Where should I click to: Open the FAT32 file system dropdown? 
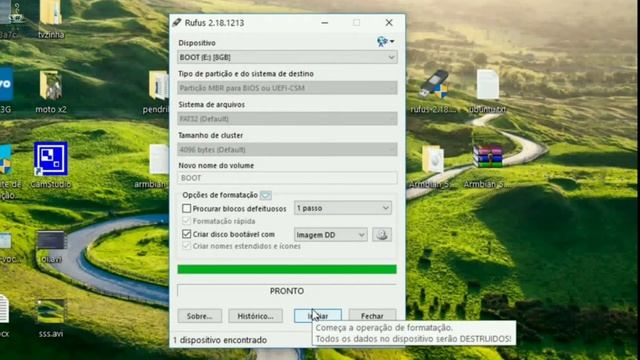pos(287,119)
